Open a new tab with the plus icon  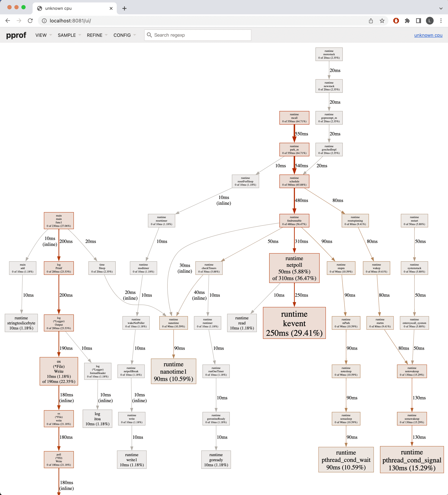coord(124,8)
